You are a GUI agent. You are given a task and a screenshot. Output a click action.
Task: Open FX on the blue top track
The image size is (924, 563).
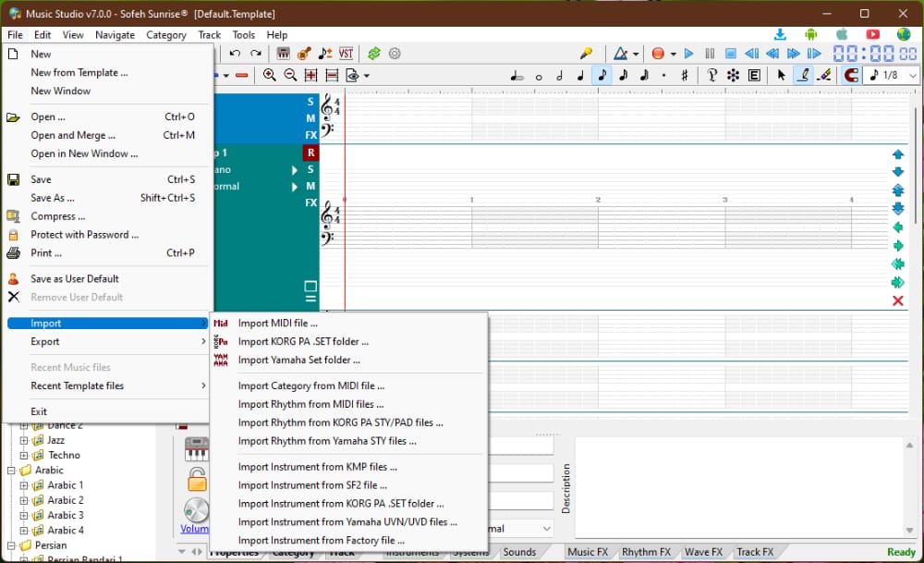pyautogui.click(x=310, y=135)
